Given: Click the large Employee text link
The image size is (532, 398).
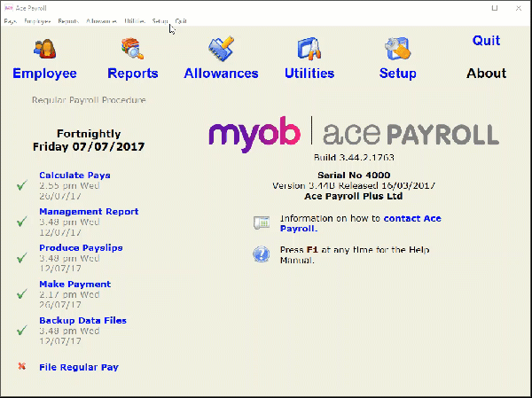Looking at the screenshot, I should click(44, 74).
